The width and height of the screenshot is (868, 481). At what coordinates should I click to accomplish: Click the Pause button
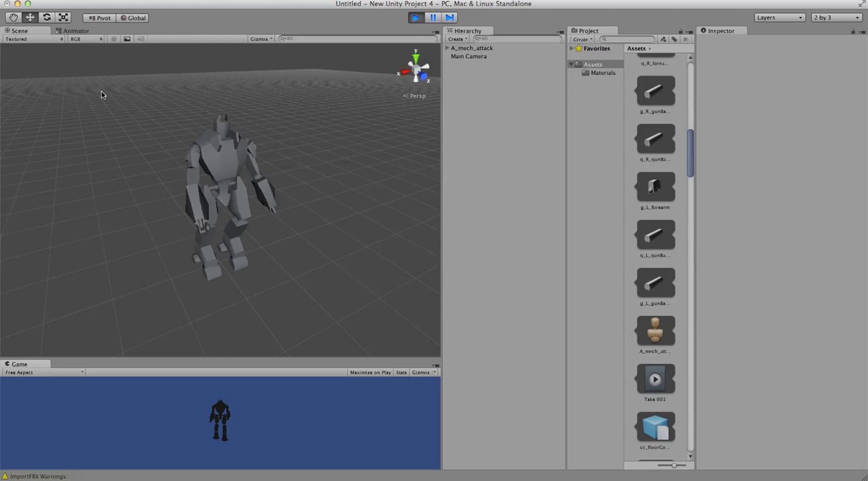pos(433,18)
